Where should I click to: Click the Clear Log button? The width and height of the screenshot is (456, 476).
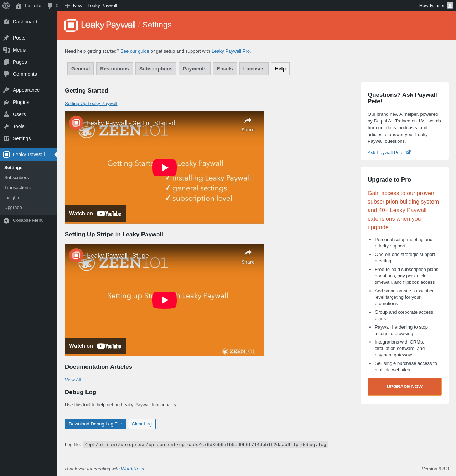pos(142,424)
